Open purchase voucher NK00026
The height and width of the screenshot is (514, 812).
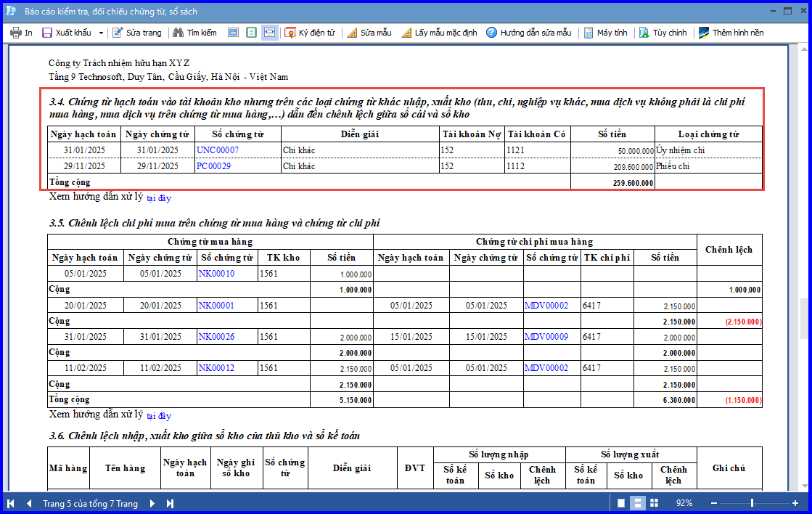[x=216, y=337]
